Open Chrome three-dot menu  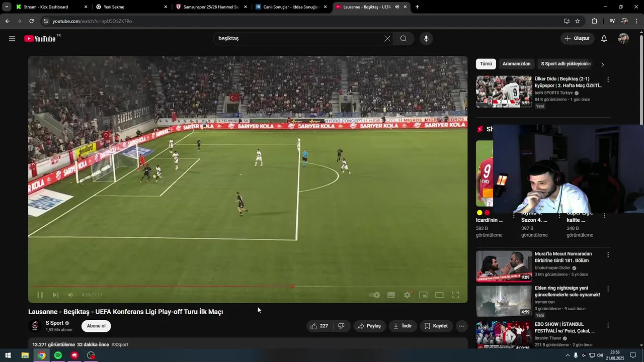pyautogui.click(x=636, y=21)
